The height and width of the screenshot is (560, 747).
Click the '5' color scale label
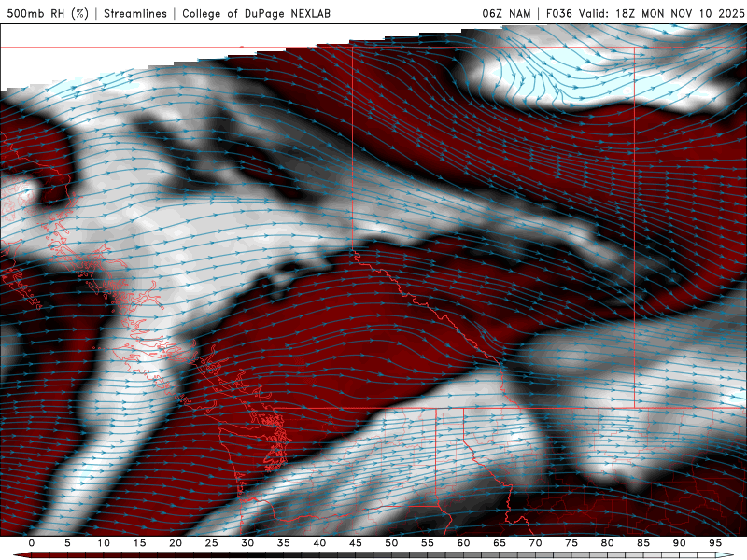(67, 543)
